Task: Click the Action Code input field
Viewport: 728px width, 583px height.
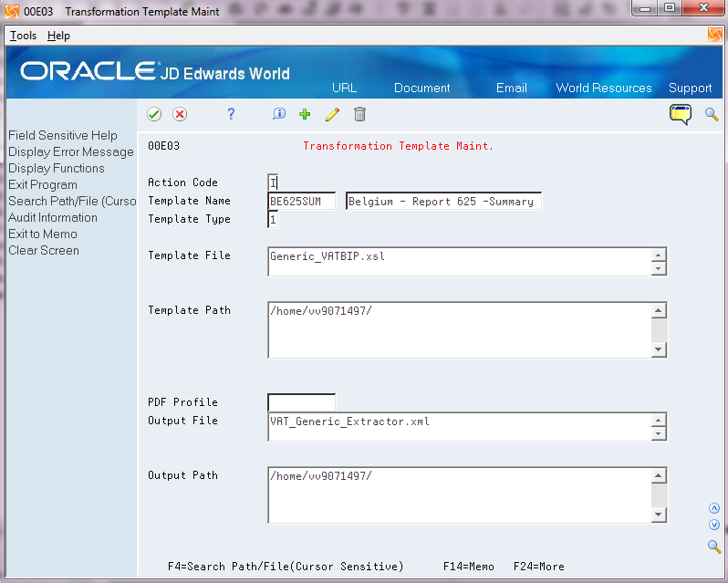Action: coord(273,182)
